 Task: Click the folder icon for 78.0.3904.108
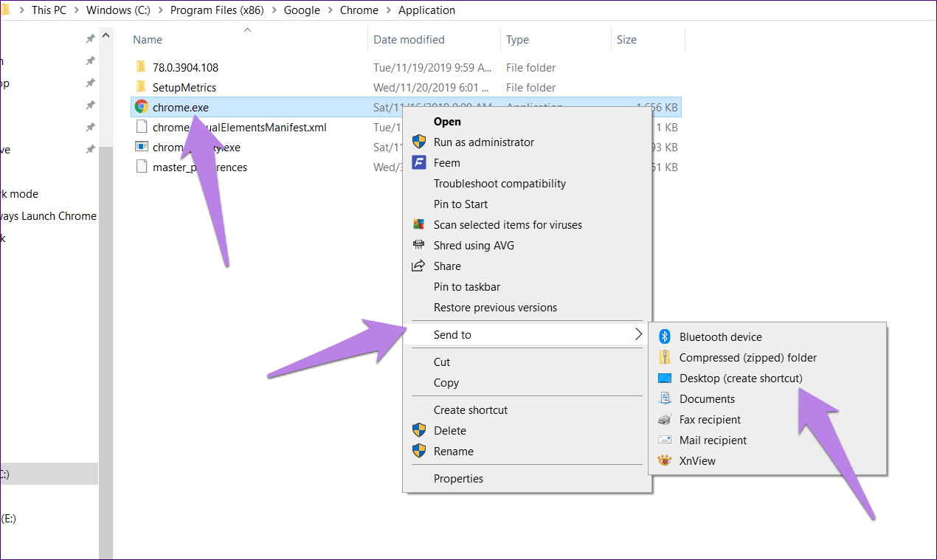142,67
